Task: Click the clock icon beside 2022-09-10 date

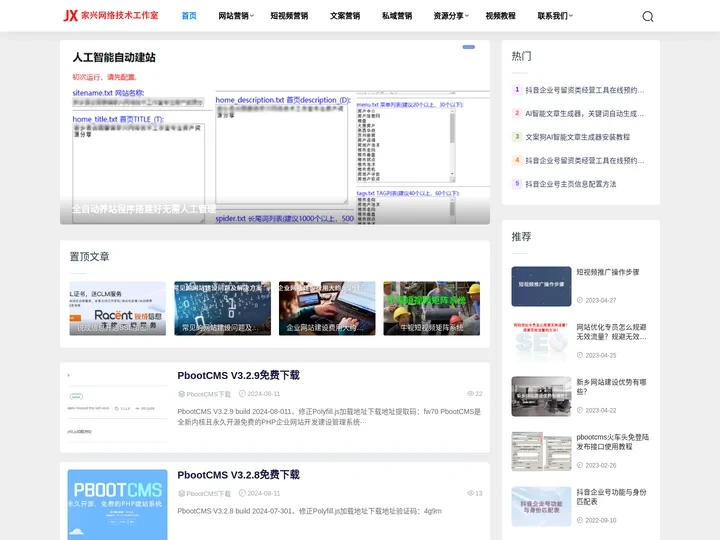Action: [580, 520]
